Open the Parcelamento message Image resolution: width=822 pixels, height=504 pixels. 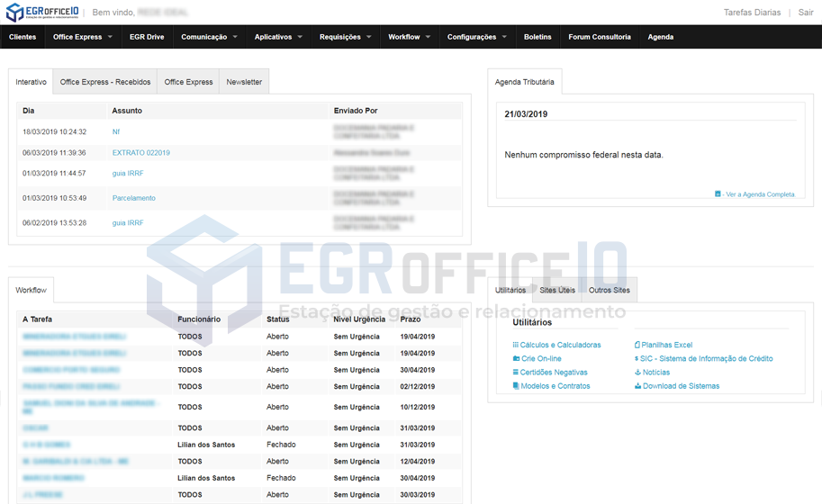pyautogui.click(x=133, y=198)
